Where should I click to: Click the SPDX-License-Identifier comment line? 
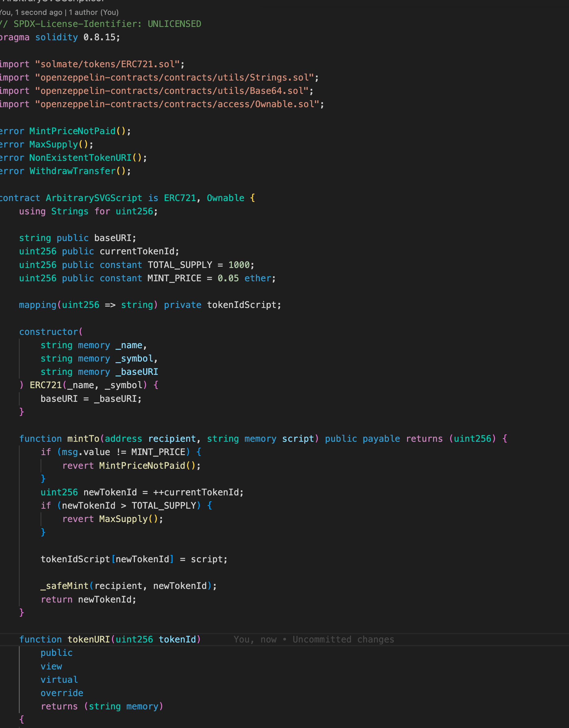click(x=100, y=24)
